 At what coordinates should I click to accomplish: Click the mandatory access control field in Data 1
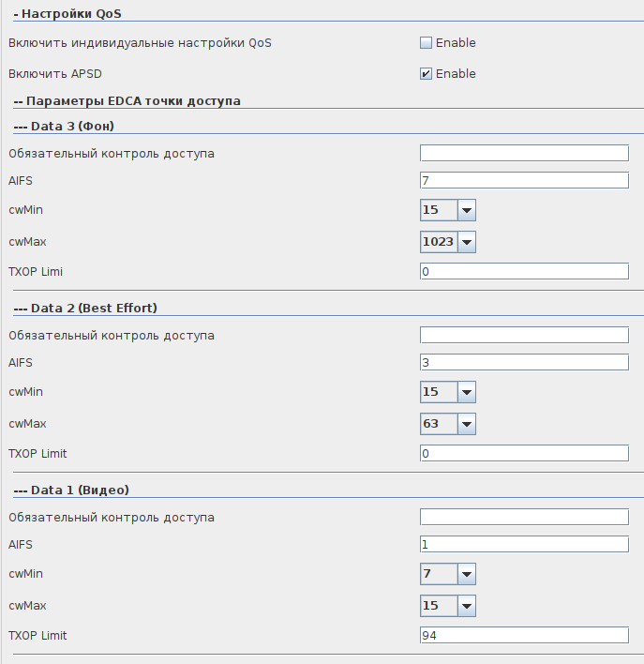[x=524, y=517]
